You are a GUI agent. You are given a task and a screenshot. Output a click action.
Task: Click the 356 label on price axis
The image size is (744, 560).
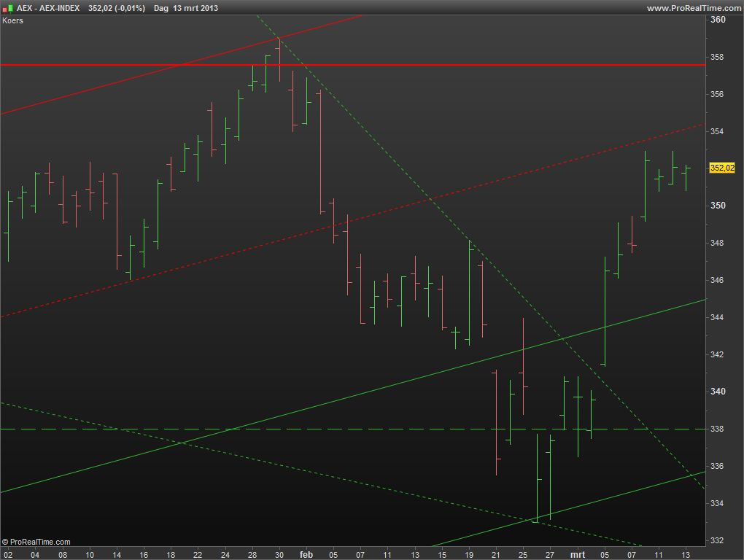click(718, 94)
